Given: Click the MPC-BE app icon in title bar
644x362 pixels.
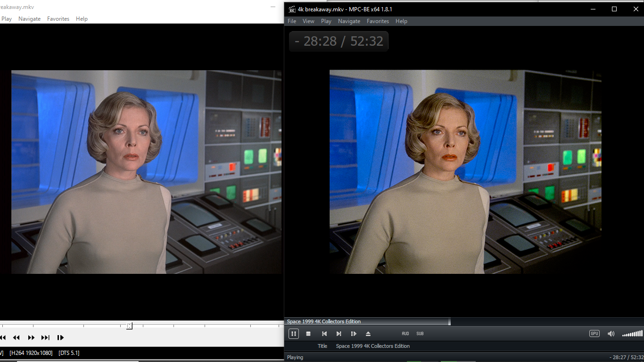Looking at the screenshot, I should point(292,9).
